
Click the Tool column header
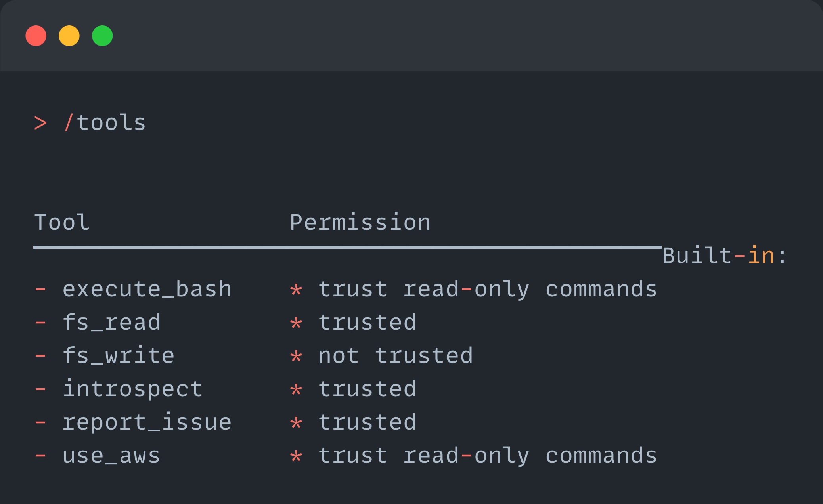pos(62,222)
